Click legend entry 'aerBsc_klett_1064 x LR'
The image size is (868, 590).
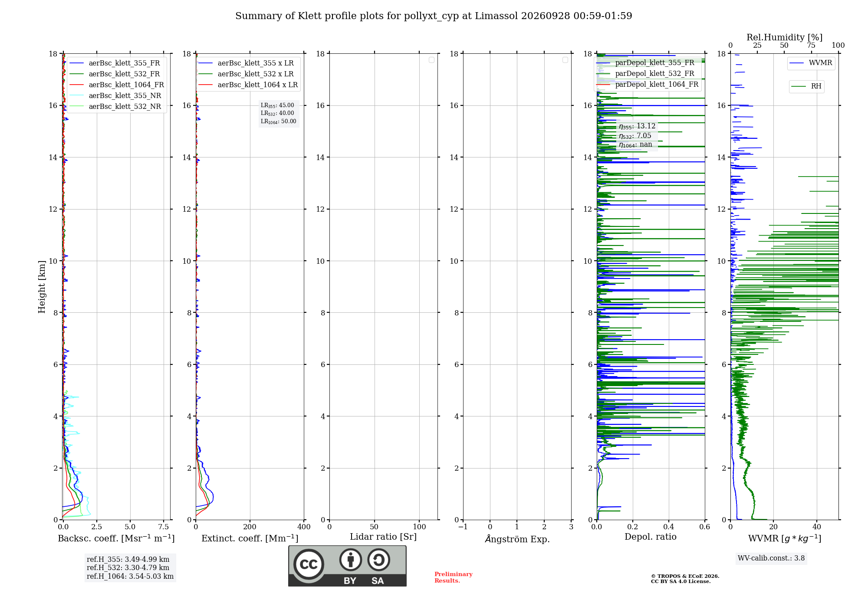[248, 85]
